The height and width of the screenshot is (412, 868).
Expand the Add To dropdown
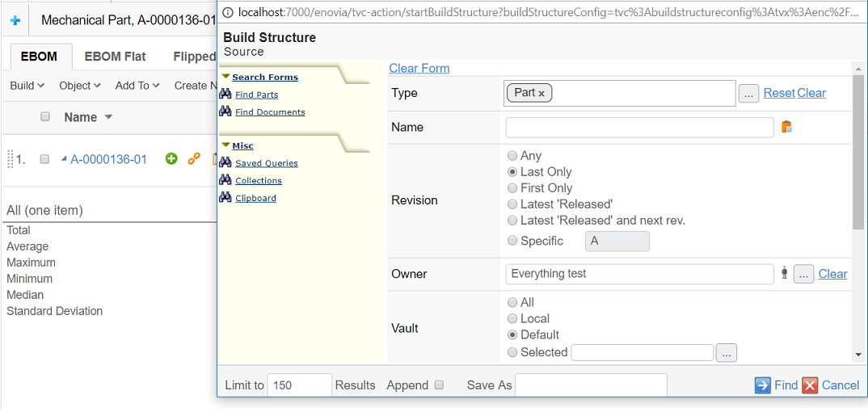pos(137,86)
